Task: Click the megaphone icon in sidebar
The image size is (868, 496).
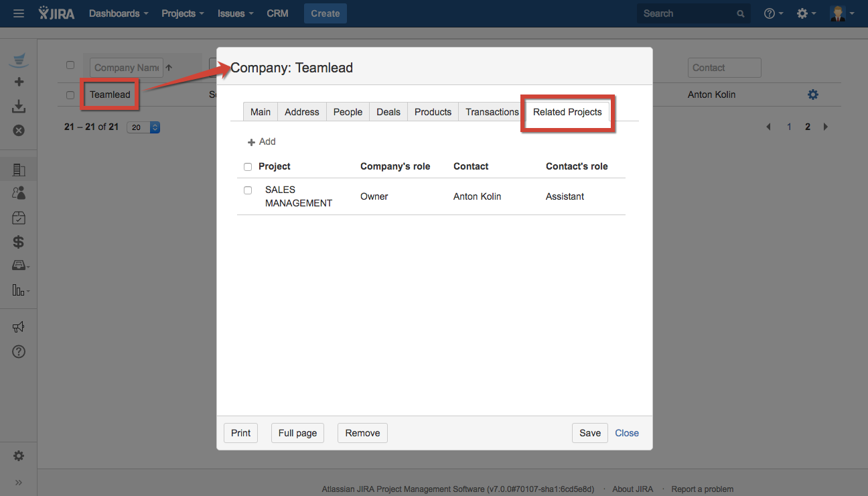Action: click(x=19, y=327)
